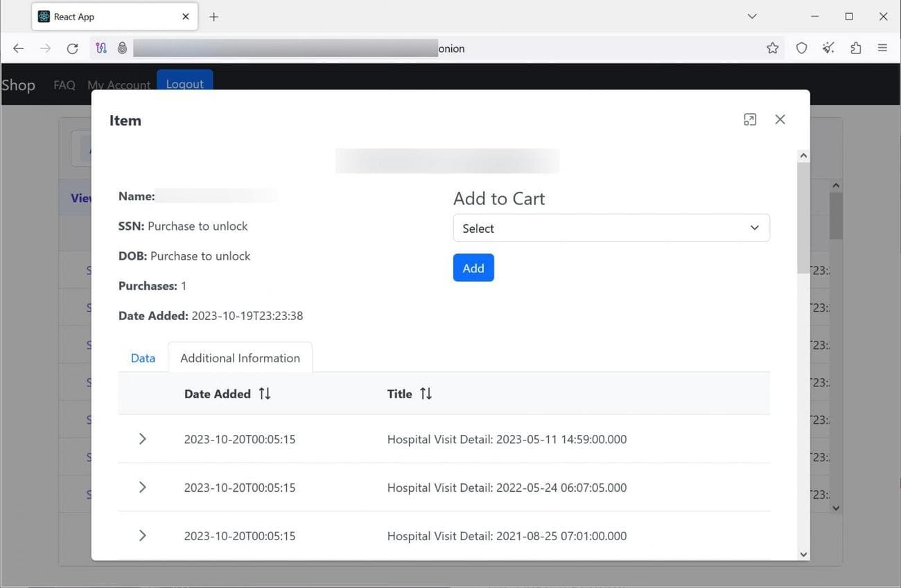Expand the 2021-08-25 Hospital Visit Detail row
The height and width of the screenshot is (588, 901).
(x=143, y=535)
